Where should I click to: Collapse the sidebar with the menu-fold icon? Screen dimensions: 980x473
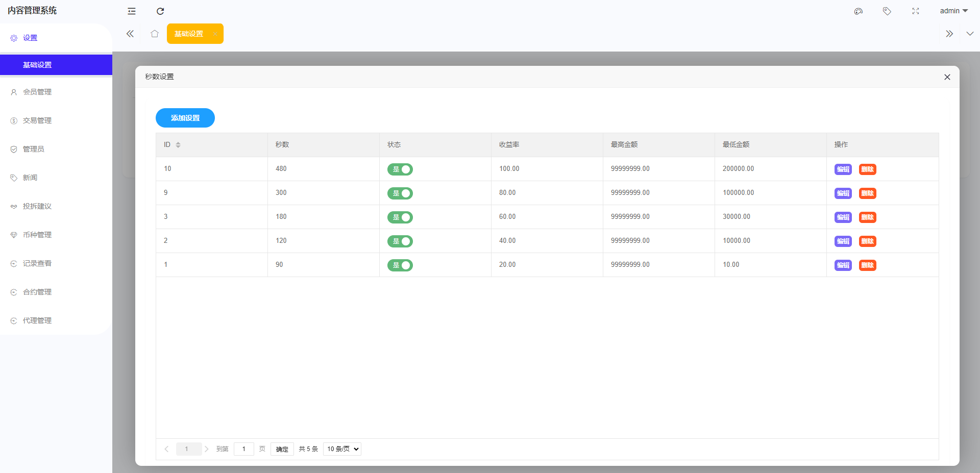pyautogui.click(x=132, y=11)
